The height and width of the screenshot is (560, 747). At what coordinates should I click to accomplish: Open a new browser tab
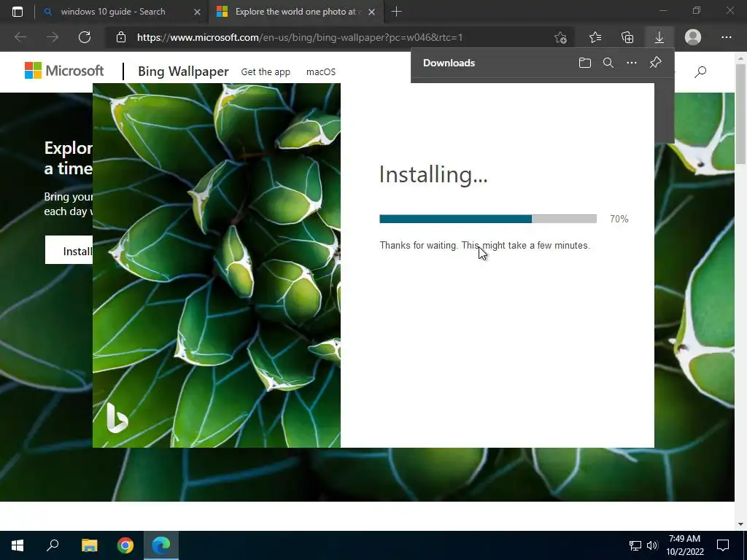tap(396, 12)
